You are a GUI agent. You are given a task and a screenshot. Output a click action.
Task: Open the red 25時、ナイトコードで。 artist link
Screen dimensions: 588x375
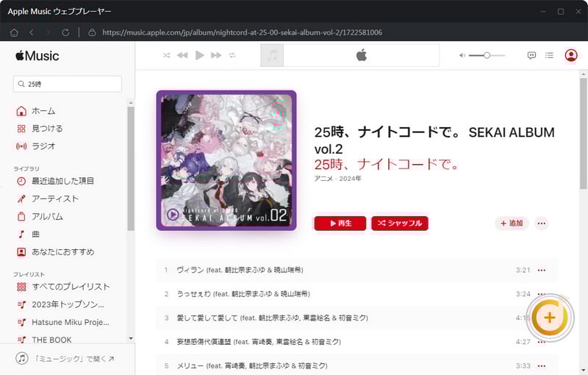387,164
